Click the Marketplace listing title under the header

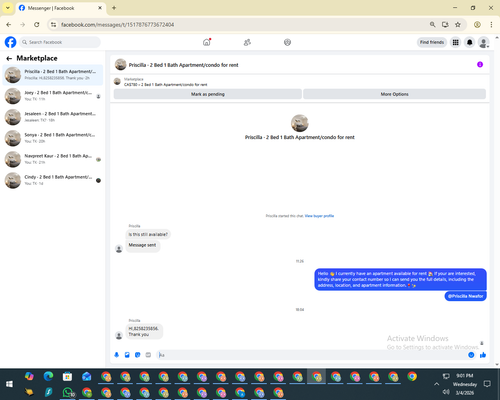coord(165,85)
